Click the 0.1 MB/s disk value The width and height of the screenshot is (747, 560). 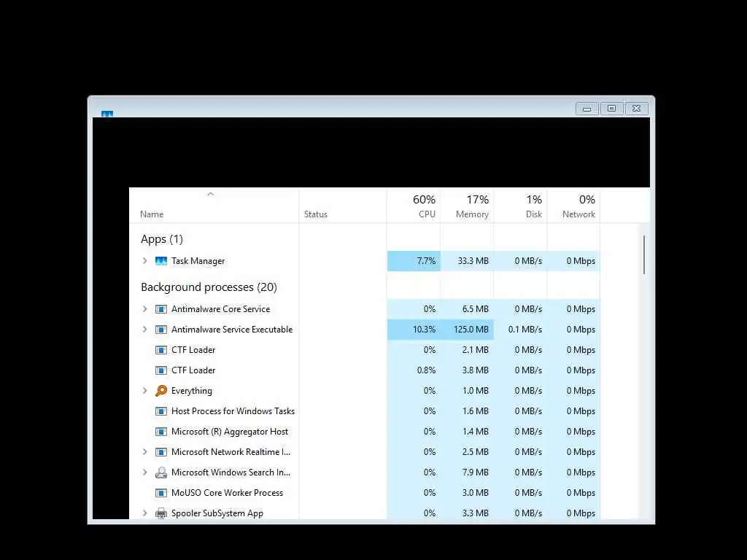525,330
